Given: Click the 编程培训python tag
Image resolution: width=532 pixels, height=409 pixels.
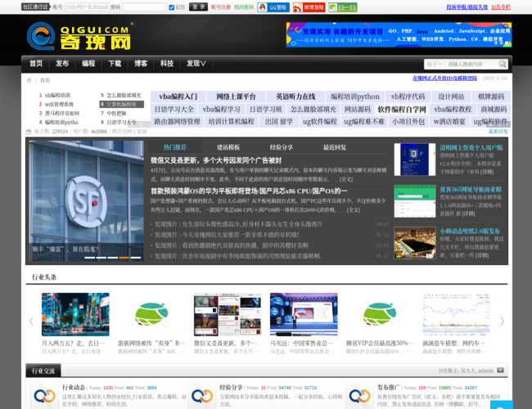Looking at the screenshot, I should (x=355, y=97).
